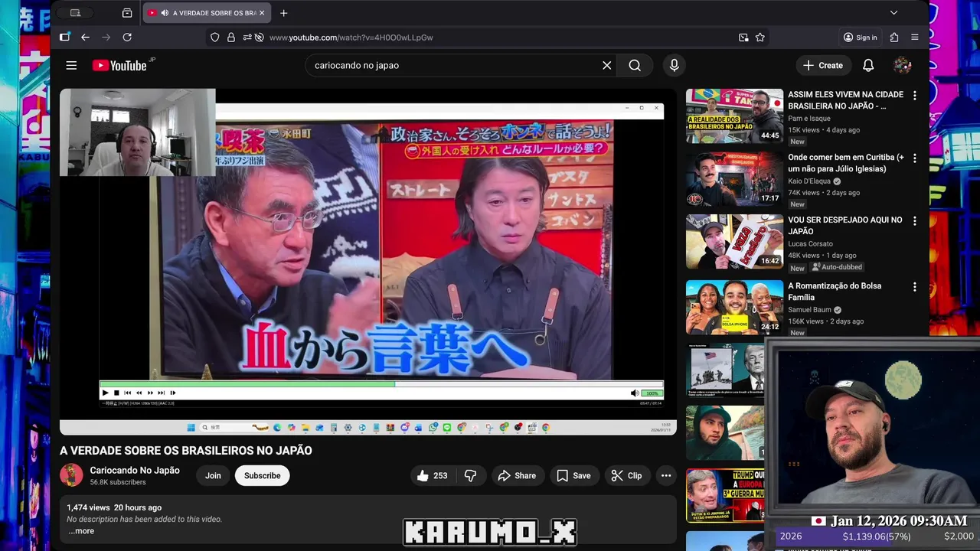Close the A VERDADE SOBRE tab
The width and height of the screenshot is (980, 551).
tap(262, 13)
